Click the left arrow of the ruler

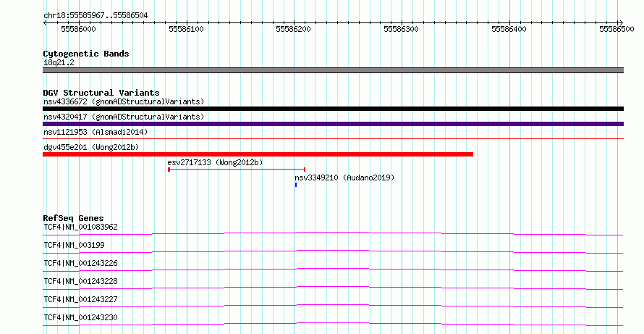(45, 23)
